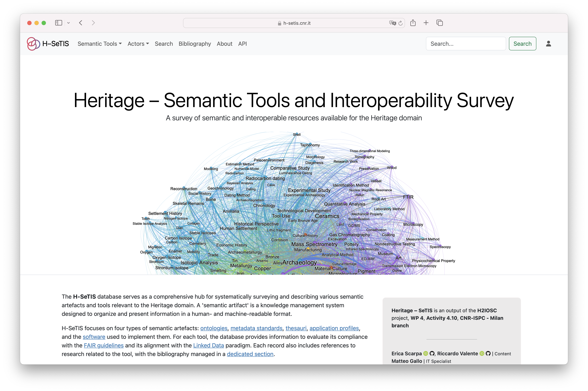Follow the application profiles link
Screen dimensions: 588x391
[x=334, y=328]
